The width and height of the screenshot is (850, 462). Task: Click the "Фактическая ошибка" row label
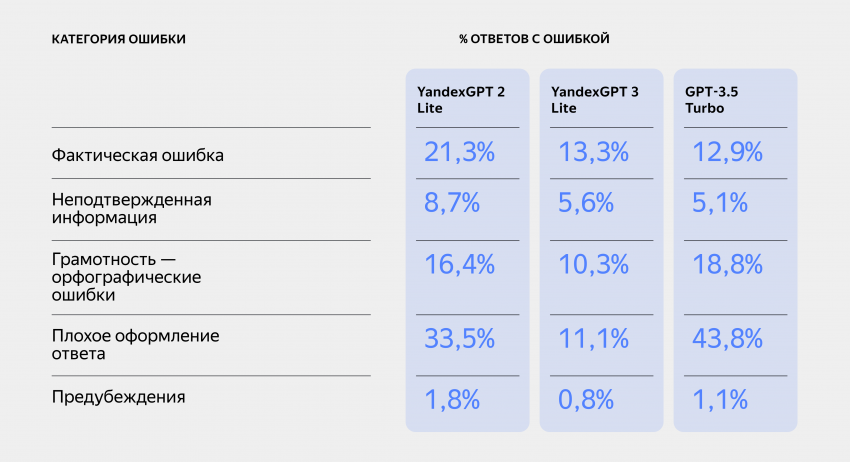tap(138, 155)
